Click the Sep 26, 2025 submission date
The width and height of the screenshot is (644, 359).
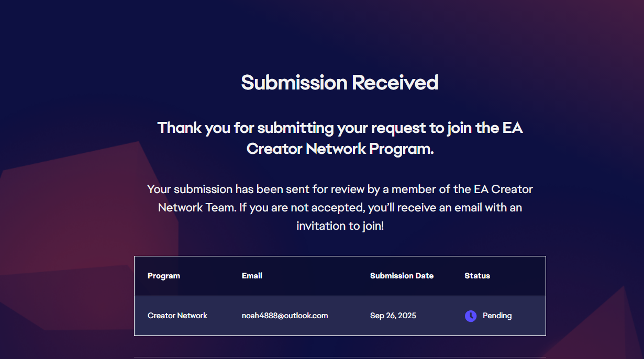tap(393, 316)
